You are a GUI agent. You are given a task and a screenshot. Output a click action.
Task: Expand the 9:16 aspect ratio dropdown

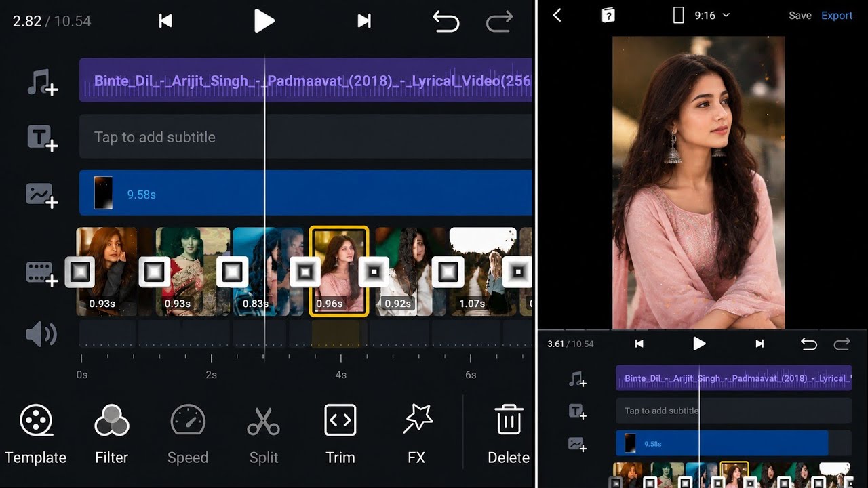coord(712,15)
